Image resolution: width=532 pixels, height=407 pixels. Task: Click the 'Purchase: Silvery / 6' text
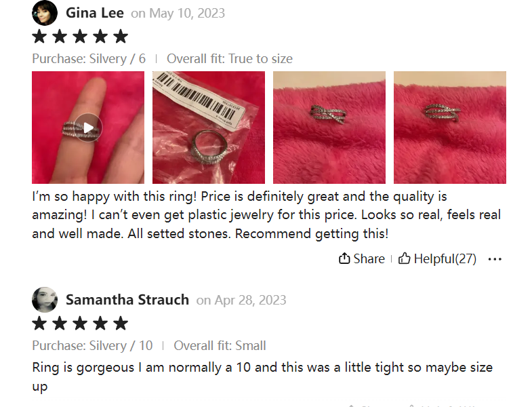click(x=89, y=59)
